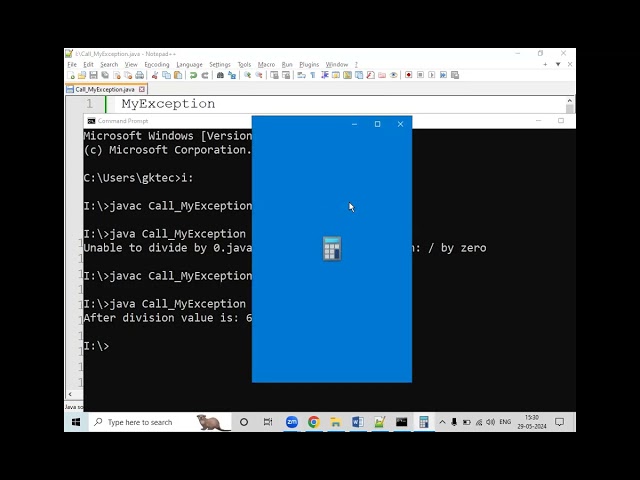This screenshot has width=640, height=480.
Task: Click the Redo arrow icon
Action: [205, 75]
